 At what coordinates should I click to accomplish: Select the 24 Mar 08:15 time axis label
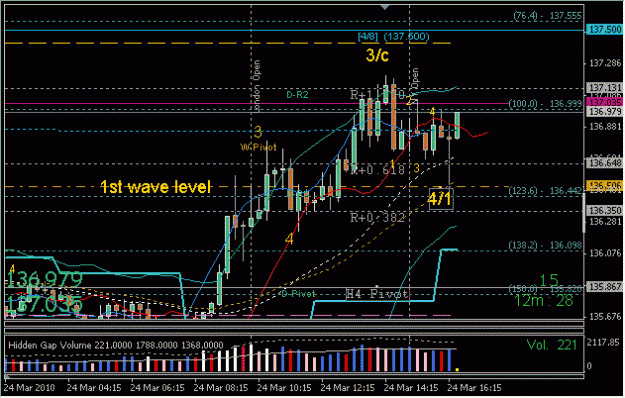221,388
